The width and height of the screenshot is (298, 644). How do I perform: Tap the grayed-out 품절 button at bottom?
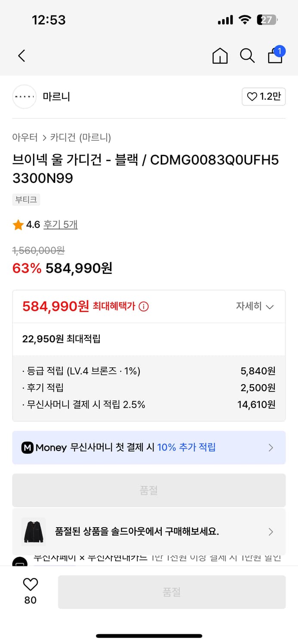click(x=172, y=592)
